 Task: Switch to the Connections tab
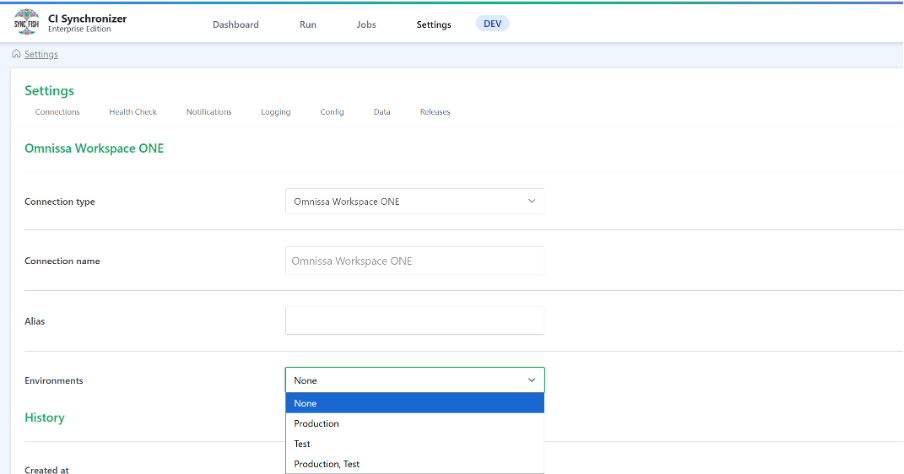tap(57, 112)
